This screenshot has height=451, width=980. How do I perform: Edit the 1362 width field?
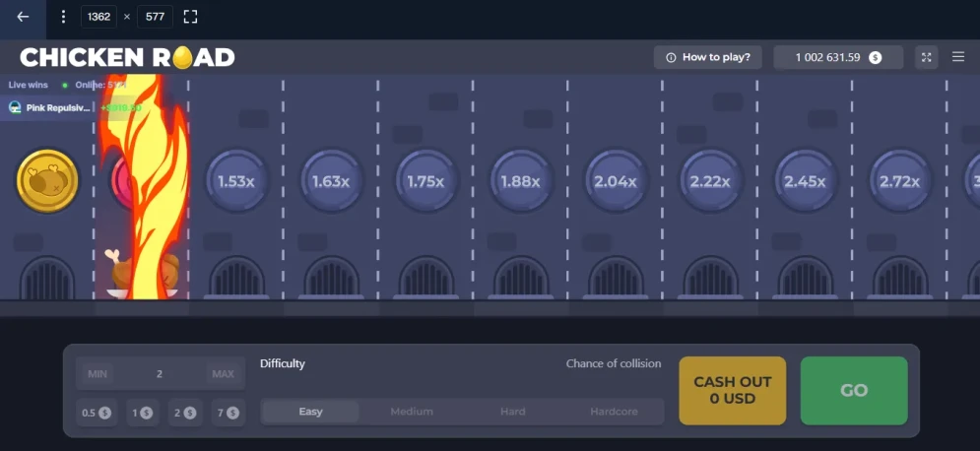pyautogui.click(x=98, y=17)
